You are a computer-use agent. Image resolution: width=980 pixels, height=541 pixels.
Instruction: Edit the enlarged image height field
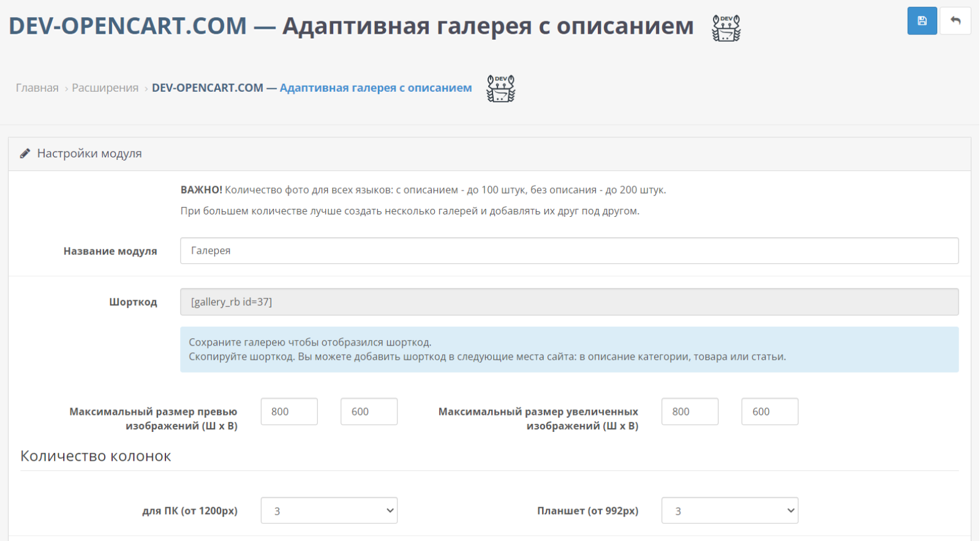[x=769, y=412]
